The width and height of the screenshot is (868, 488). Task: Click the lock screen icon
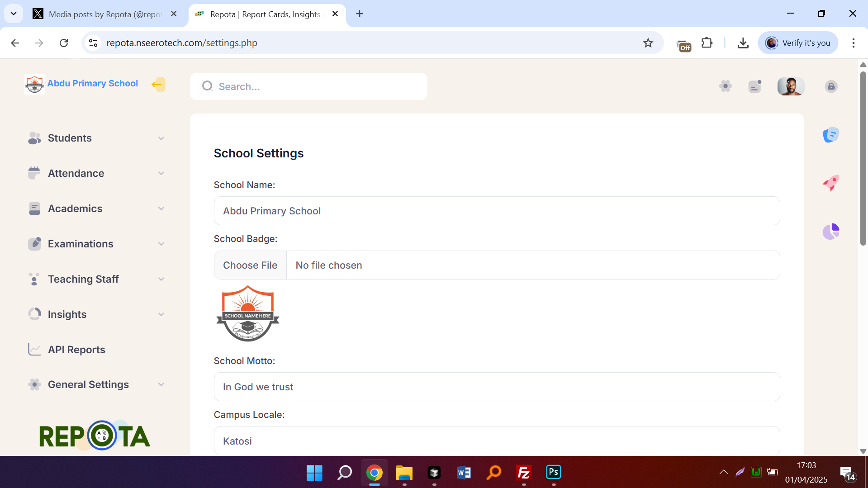point(831,86)
